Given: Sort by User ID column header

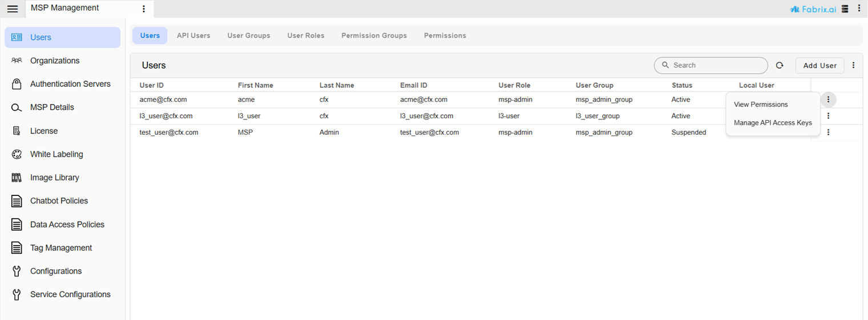Looking at the screenshot, I should click(152, 85).
